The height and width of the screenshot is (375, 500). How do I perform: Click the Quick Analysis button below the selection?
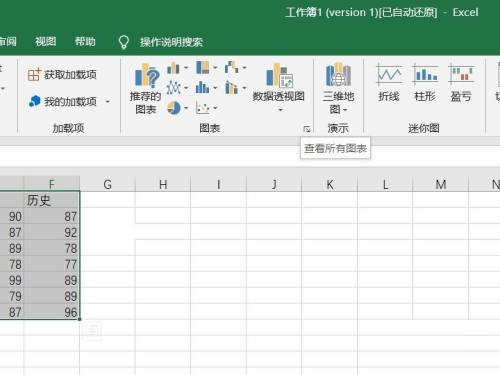pyautogui.click(x=92, y=331)
